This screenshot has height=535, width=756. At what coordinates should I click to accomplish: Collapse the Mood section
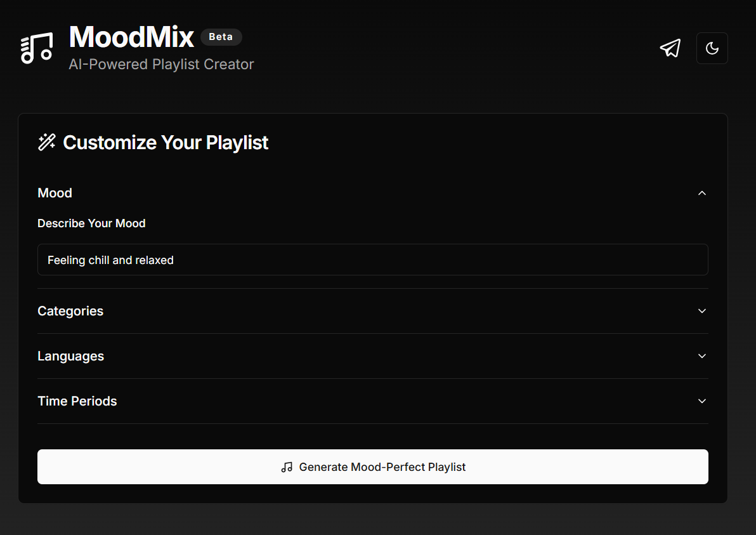pyautogui.click(x=701, y=193)
